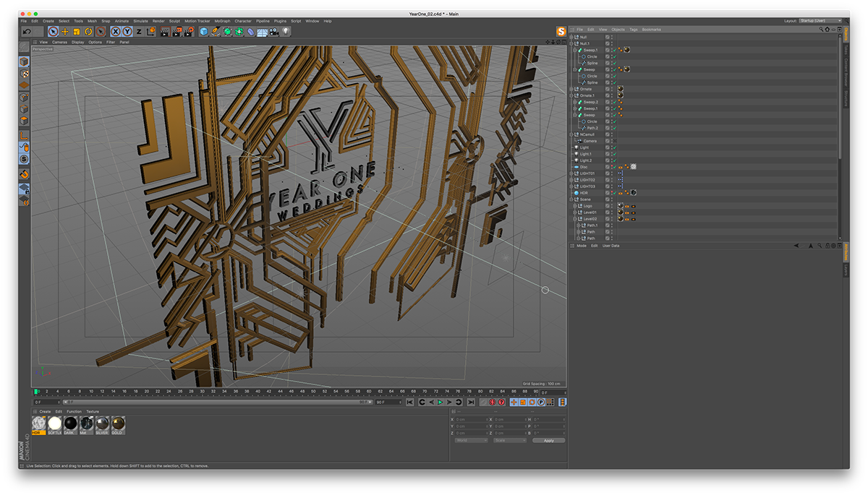868x495 pixels.
Task: Add a Cube primitive object
Action: (204, 32)
